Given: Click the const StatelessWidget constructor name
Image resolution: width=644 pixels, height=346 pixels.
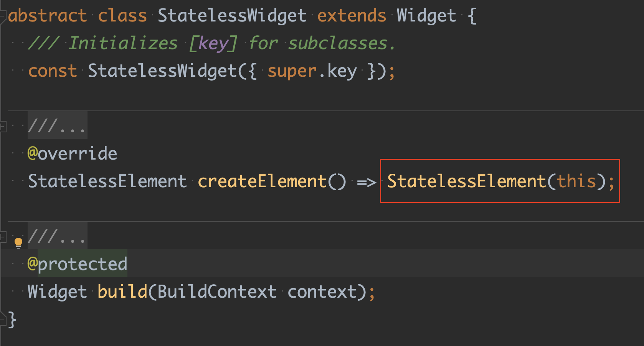Looking at the screenshot, I should 162,71.
